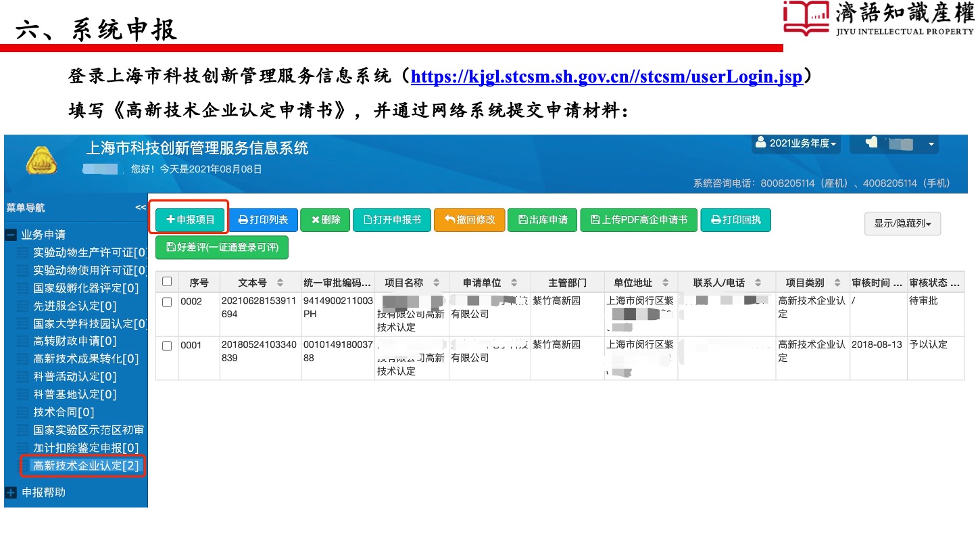This screenshot has height=552, width=980.
Task: Select 高新技术企业认定[2] in sidebar
Action: 85,465
